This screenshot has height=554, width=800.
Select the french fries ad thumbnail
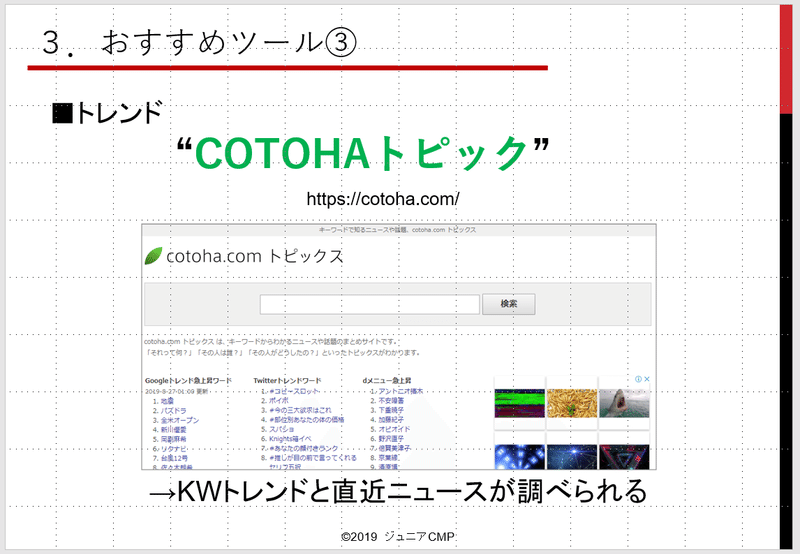[571, 403]
